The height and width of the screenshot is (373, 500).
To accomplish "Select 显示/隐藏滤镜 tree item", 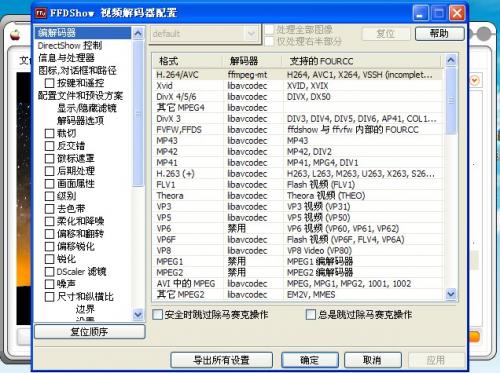I will [x=87, y=108].
